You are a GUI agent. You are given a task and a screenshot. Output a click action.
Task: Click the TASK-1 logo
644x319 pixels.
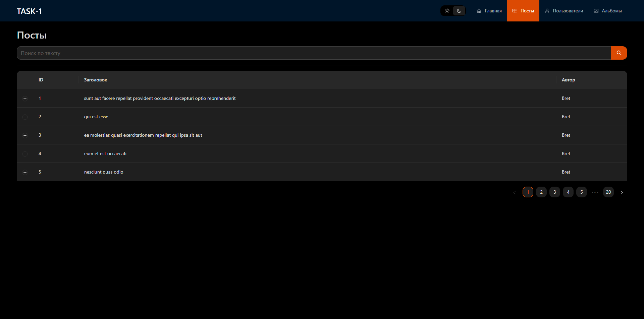[30, 11]
